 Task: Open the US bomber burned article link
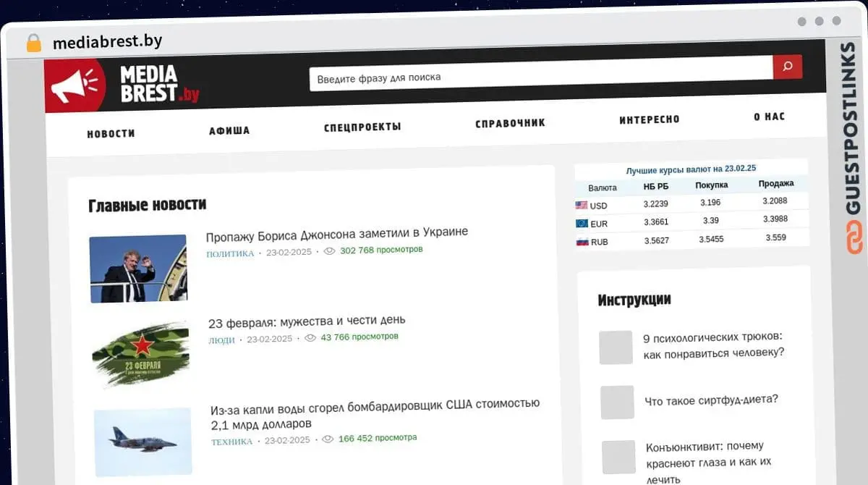[375, 413]
